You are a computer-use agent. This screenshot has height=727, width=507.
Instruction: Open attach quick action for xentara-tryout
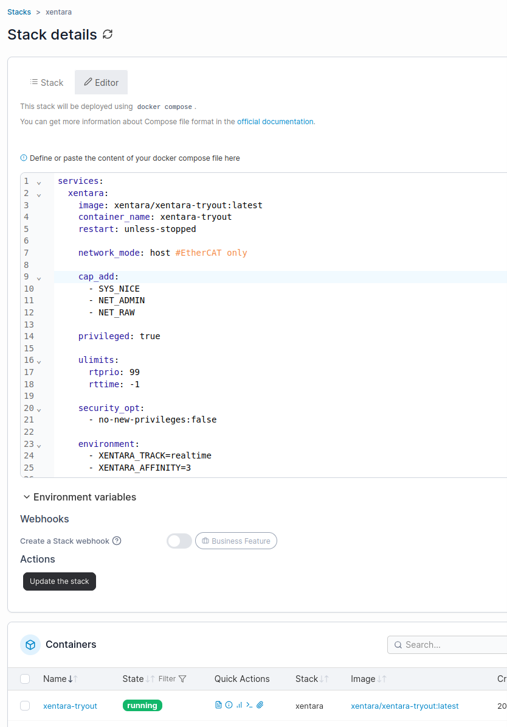(260, 705)
